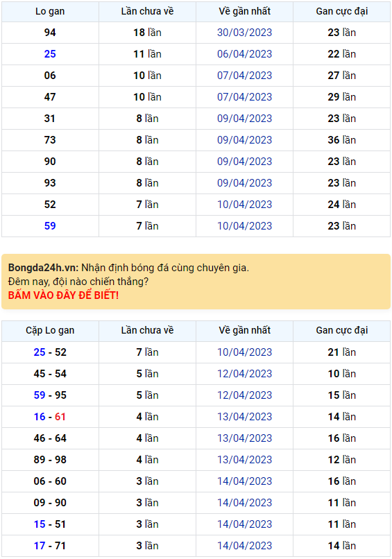This screenshot has height=559, width=392.
Task: Click the 21 lần maximum gan cell
Action: 342,352
